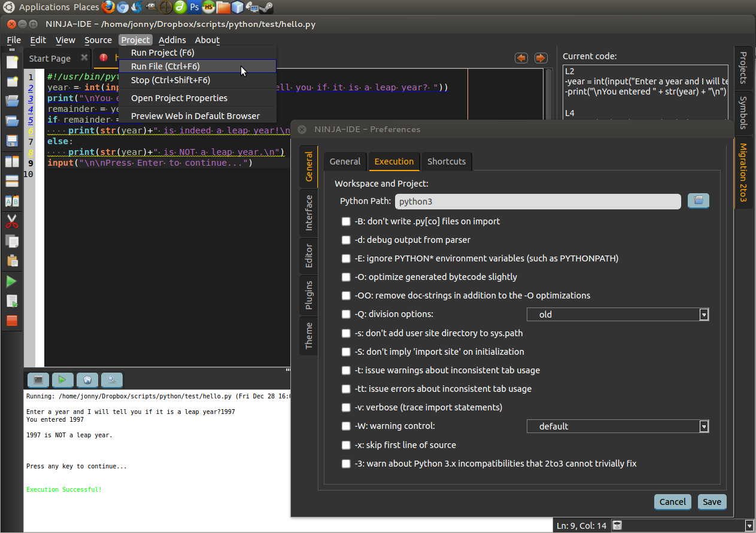Screen dimensions: 756x533
Task: Click the New File icon in left toolbar
Action: [12, 62]
